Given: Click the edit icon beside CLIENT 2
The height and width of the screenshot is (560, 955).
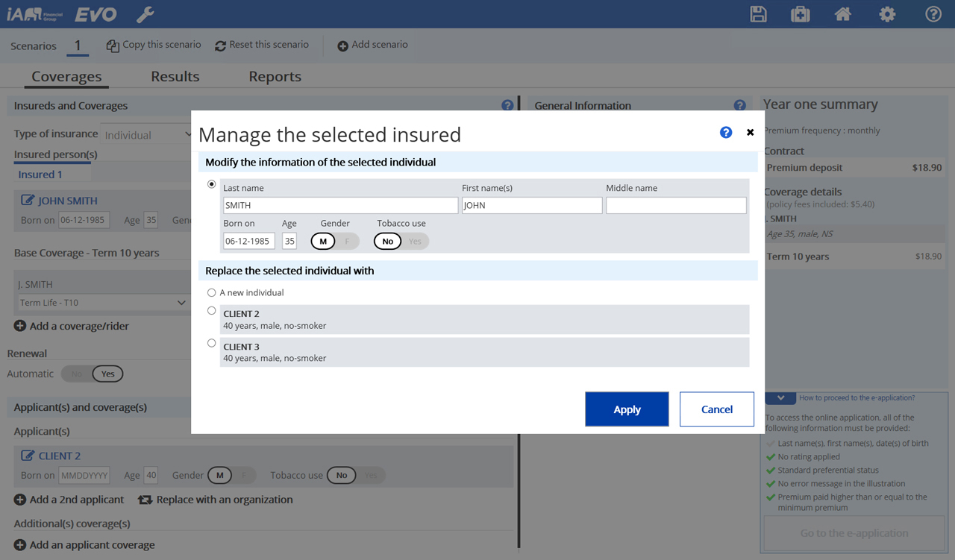Looking at the screenshot, I should coord(28,456).
